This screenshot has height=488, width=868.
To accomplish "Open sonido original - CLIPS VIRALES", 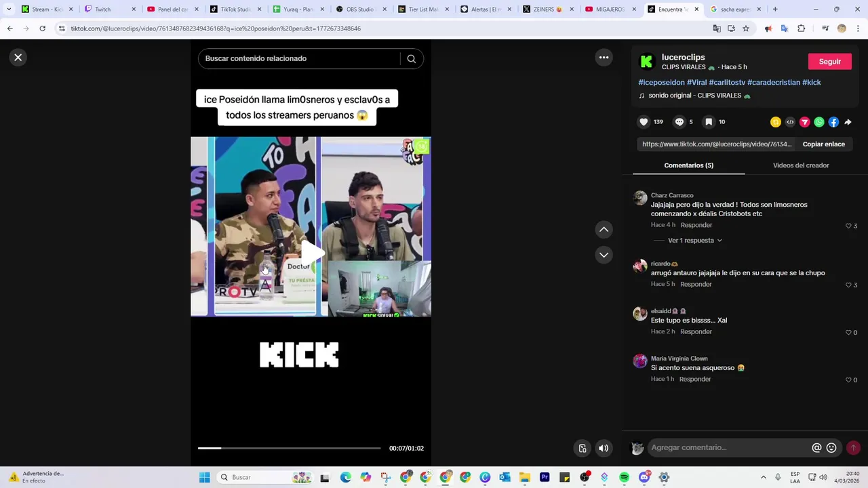I will pos(699,96).
